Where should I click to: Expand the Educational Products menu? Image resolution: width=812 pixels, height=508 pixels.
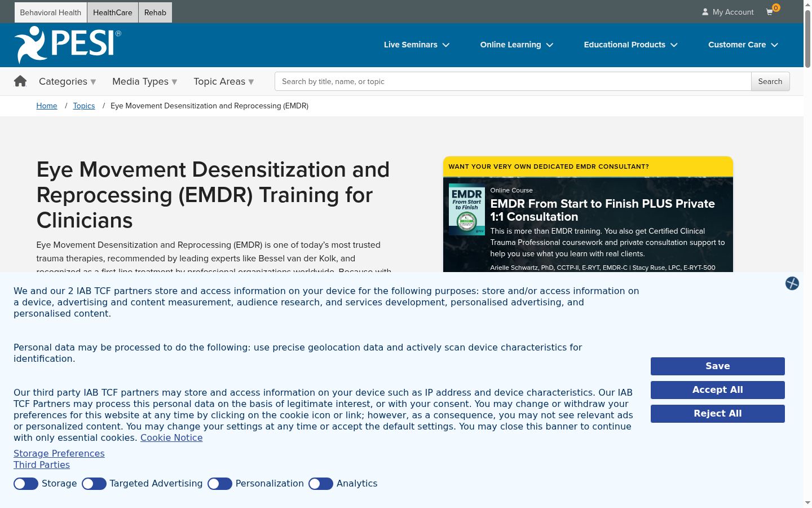point(630,45)
